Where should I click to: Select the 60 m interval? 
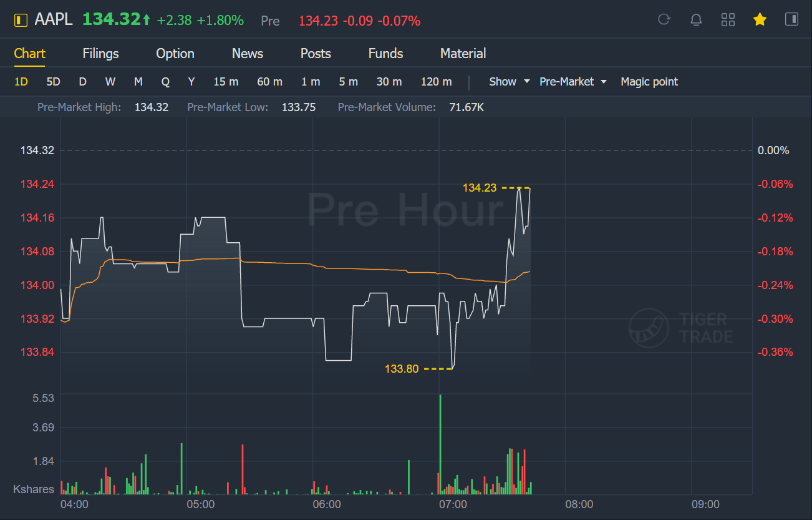269,82
